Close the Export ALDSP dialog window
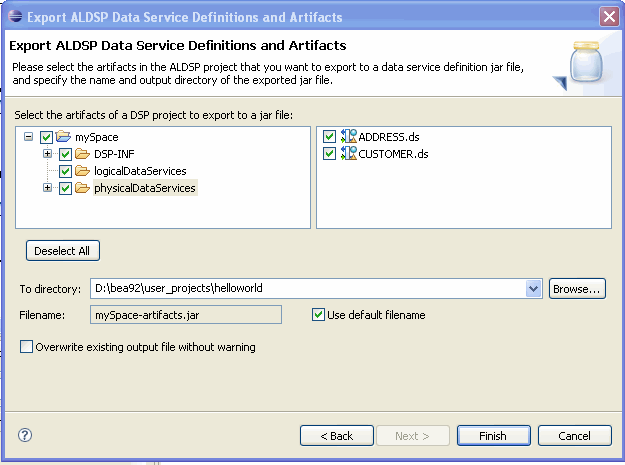This screenshot has width=625, height=465. pyautogui.click(x=609, y=17)
